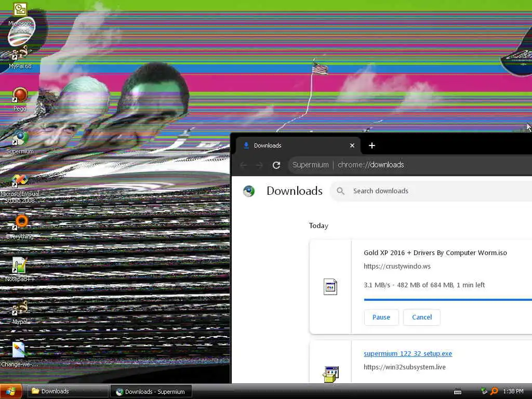This screenshot has height=399, width=532.
Task: Cancel the Gold XP ISO download
Action: (422, 317)
